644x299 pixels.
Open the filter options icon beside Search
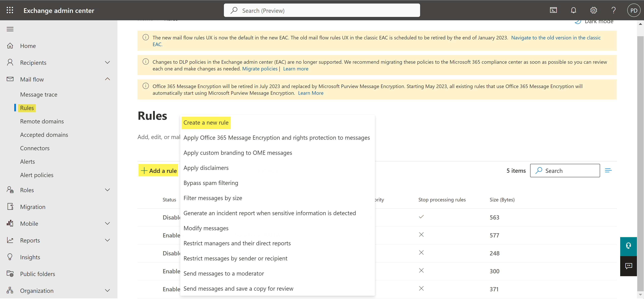608,171
